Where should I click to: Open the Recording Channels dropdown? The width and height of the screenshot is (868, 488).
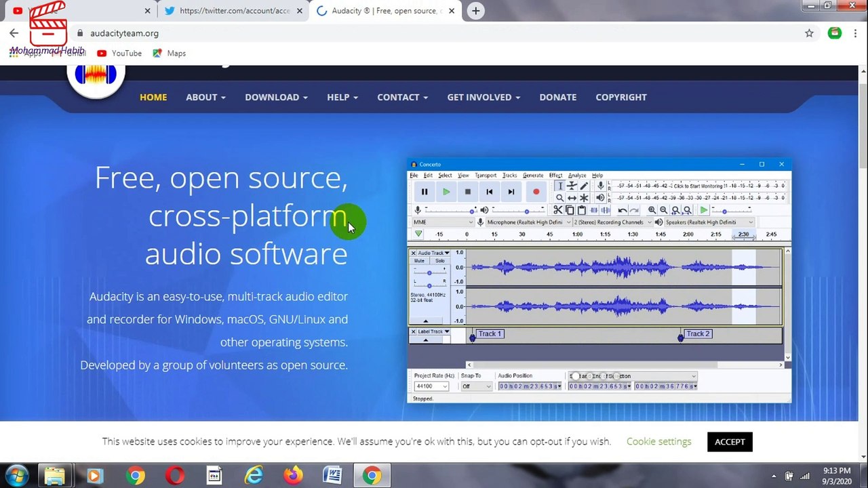(613, 222)
